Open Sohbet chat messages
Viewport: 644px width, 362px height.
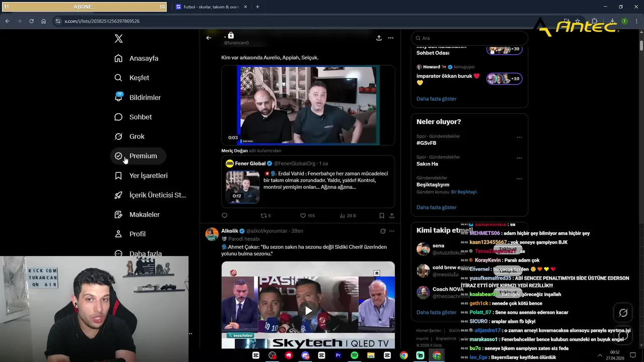133,117
